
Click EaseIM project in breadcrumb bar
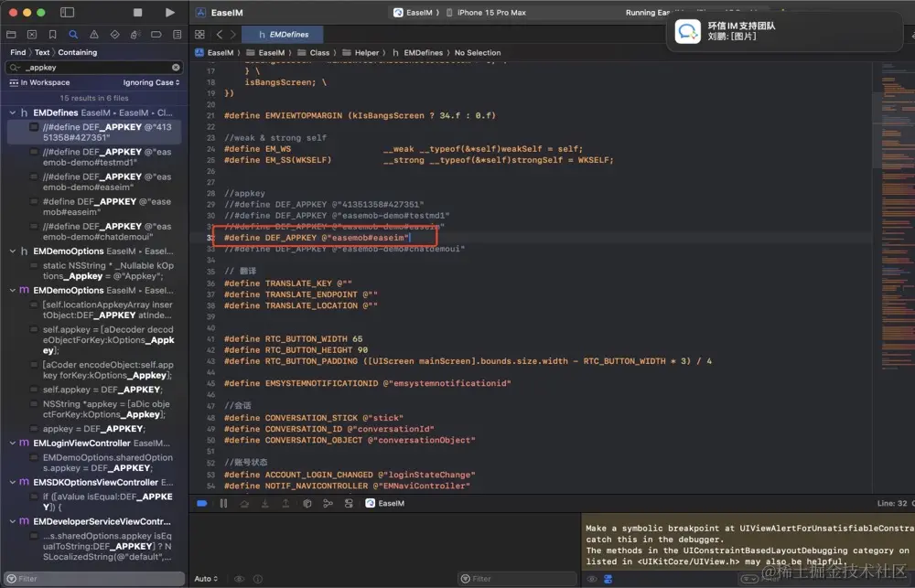[x=215, y=52]
